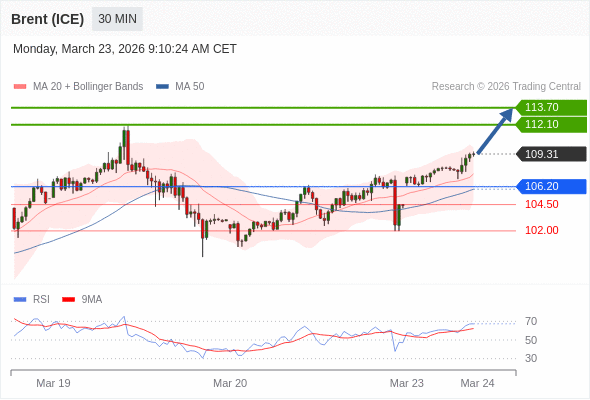Click the Mar 23 axis date label

[406, 383]
